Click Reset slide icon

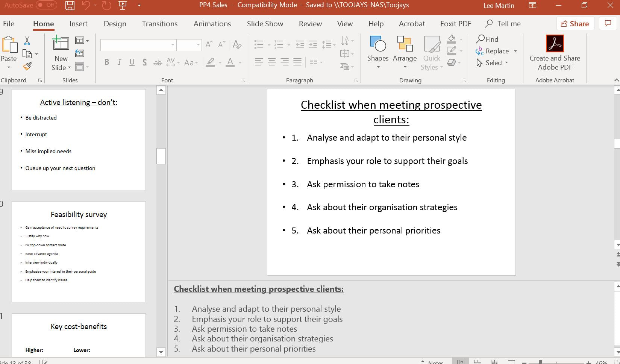pyautogui.click(x=79, y=53)
